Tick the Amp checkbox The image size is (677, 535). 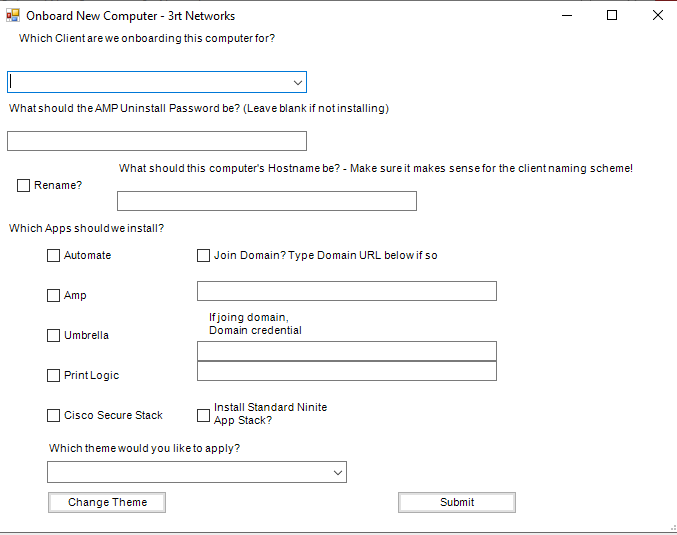pos(54,296)
